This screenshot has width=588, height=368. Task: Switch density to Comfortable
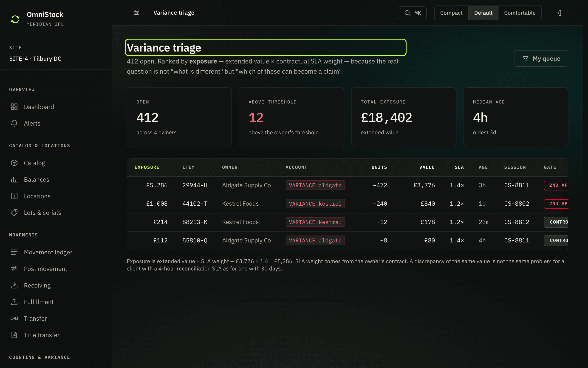[x=520, y=13]
